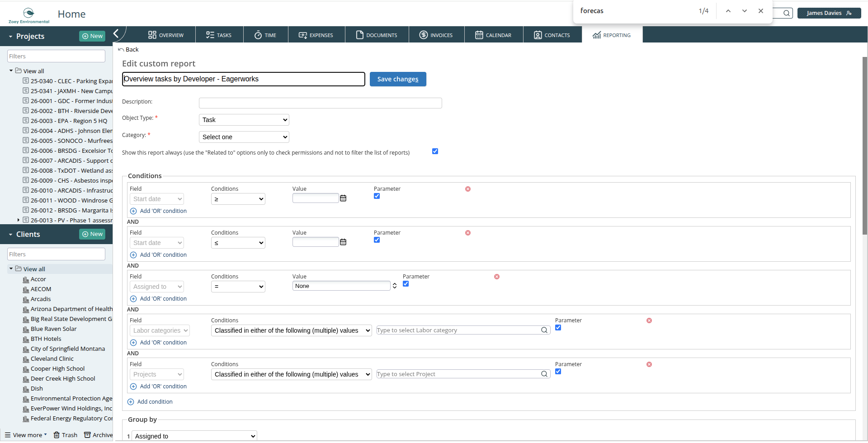Collapse the left sidebar arrow

click(x=116, y=33)
